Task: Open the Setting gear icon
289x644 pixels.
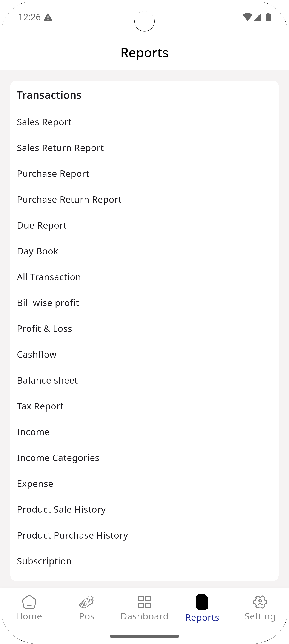Action: [260, 602]
